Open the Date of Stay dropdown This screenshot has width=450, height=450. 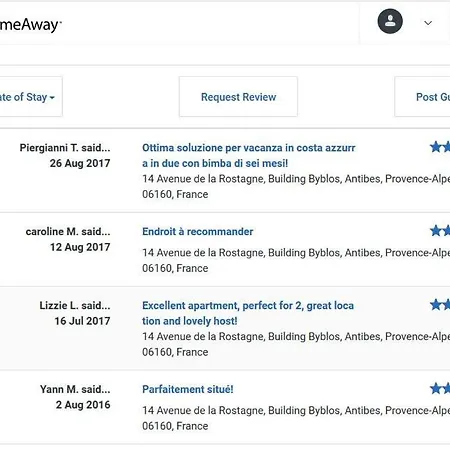pos(28,97)
